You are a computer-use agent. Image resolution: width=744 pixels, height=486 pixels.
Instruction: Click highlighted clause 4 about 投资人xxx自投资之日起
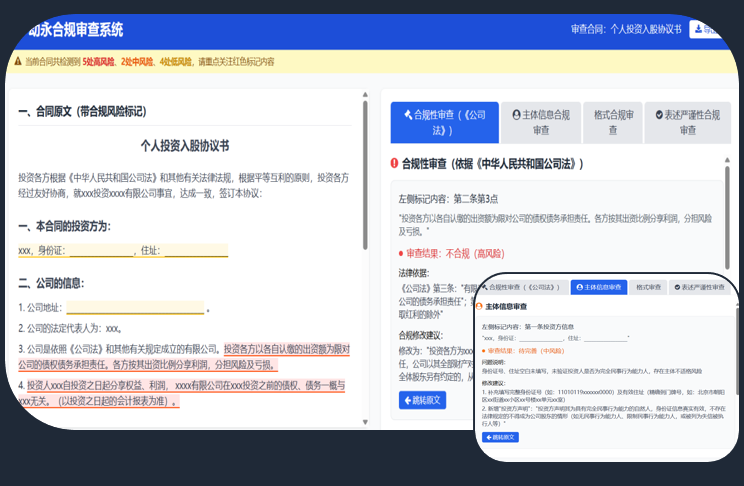tap(181, 393)
